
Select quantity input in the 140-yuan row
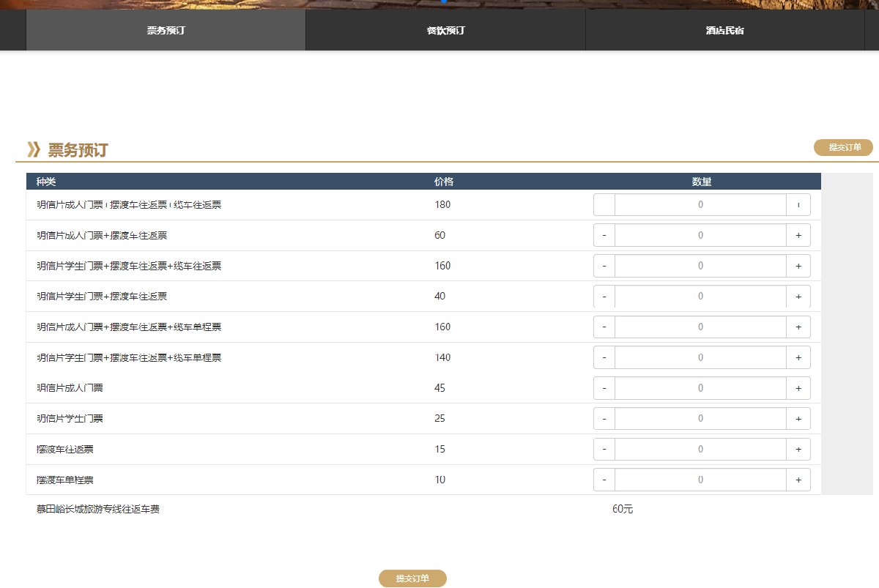(700, 357)
